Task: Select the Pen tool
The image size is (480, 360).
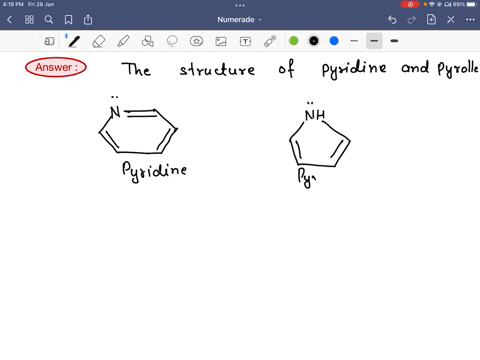Action: point(74,41)
